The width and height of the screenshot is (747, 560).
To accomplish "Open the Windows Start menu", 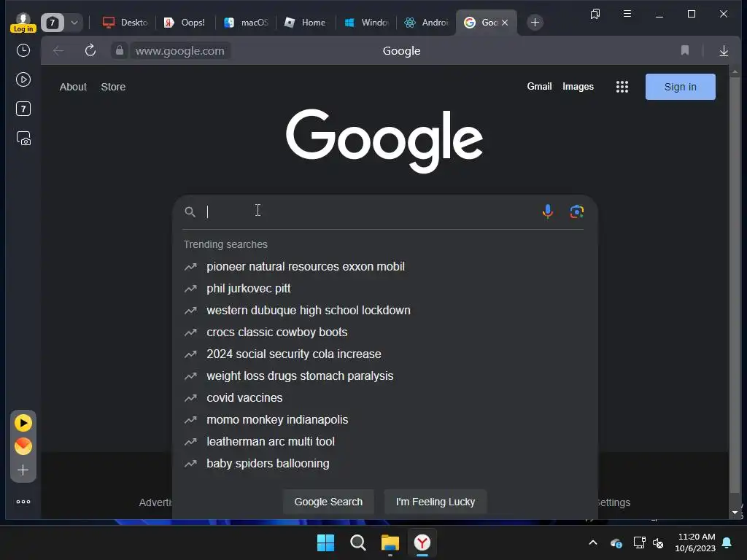I will point(326,542).
